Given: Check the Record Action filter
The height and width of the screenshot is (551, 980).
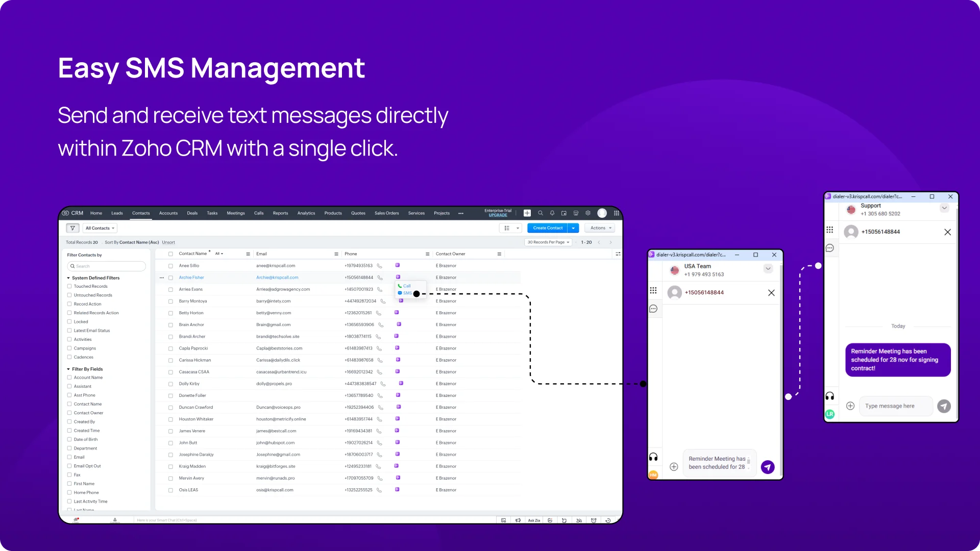Looking at the screenshot, I should click(x=69, y=304).
